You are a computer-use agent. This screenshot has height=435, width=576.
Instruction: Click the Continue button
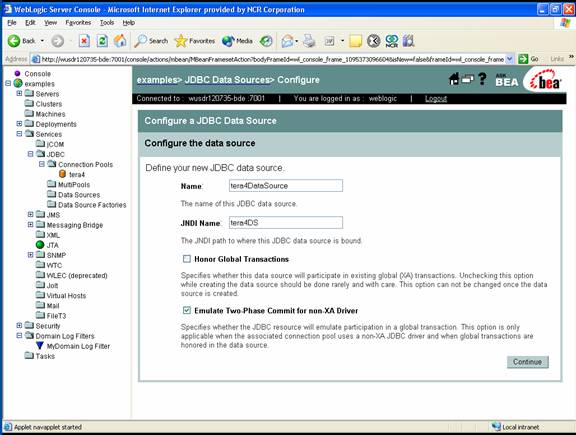[528, 362]
